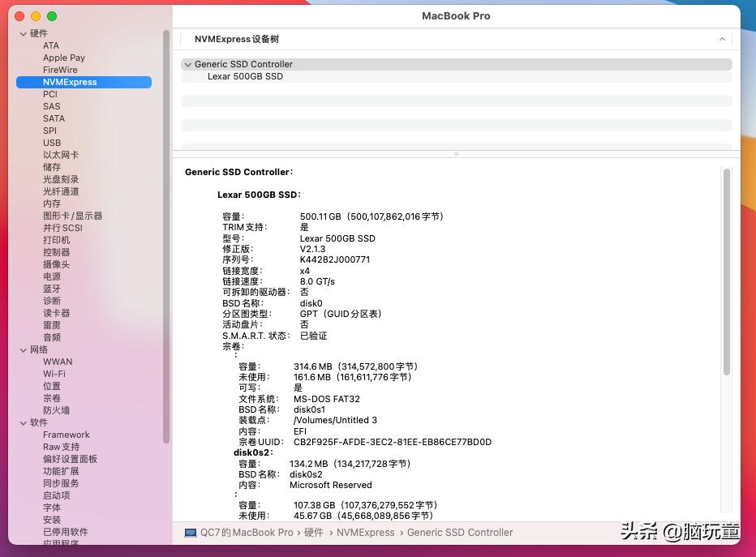756x557 pixels.
Task: Open the 储存 (Storage) category
Action: tap(49, 167)
